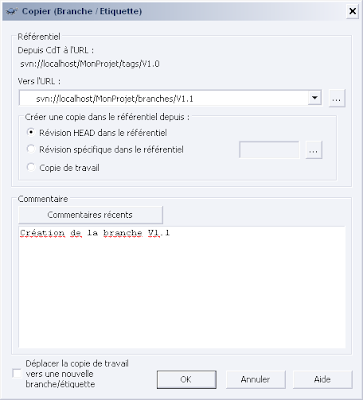This screenshot has height=400, width=363.
Task: Expand the Vers l'URL dropdown arrow
Action: point(314,98)
